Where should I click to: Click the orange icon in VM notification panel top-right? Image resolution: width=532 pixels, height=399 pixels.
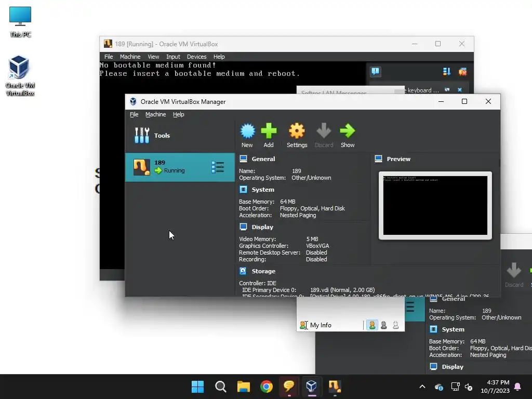point(462,72)
